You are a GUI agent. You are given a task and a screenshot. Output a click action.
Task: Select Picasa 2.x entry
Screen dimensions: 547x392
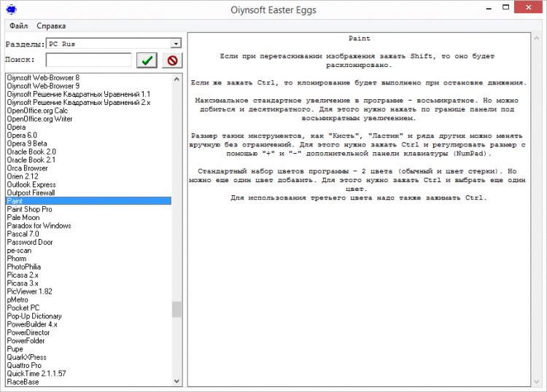coord(89,275)
